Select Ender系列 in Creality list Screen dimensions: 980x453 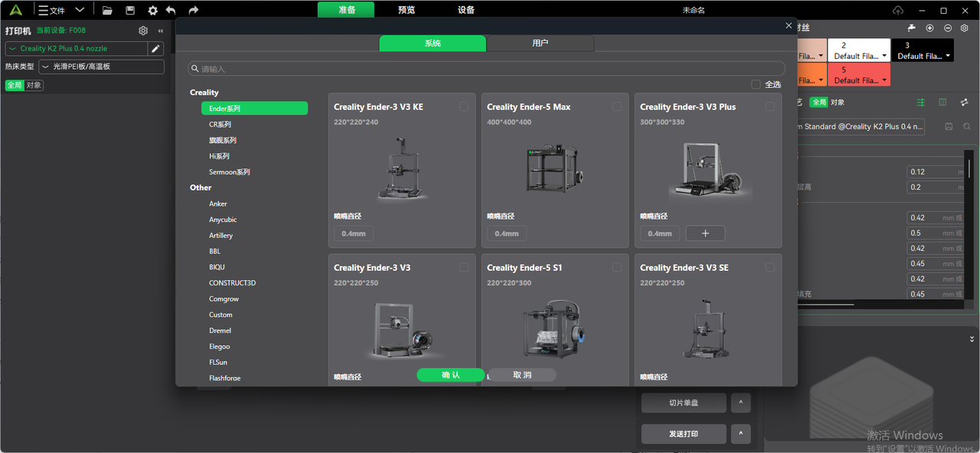coord(254,109)
